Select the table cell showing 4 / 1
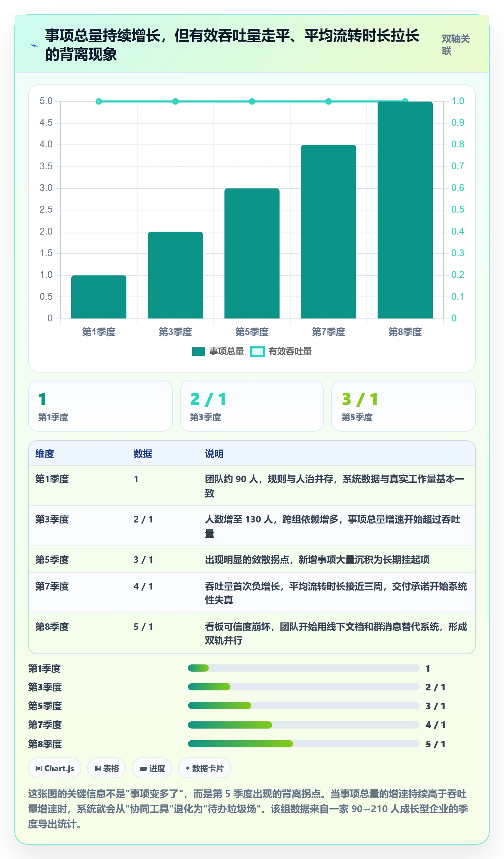 [x=143, y=586]
